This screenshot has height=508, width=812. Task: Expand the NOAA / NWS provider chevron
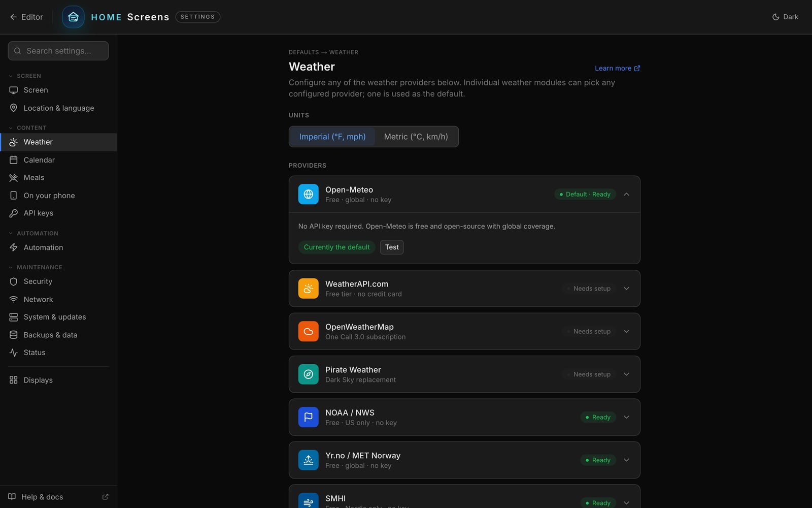click(626, 417)
